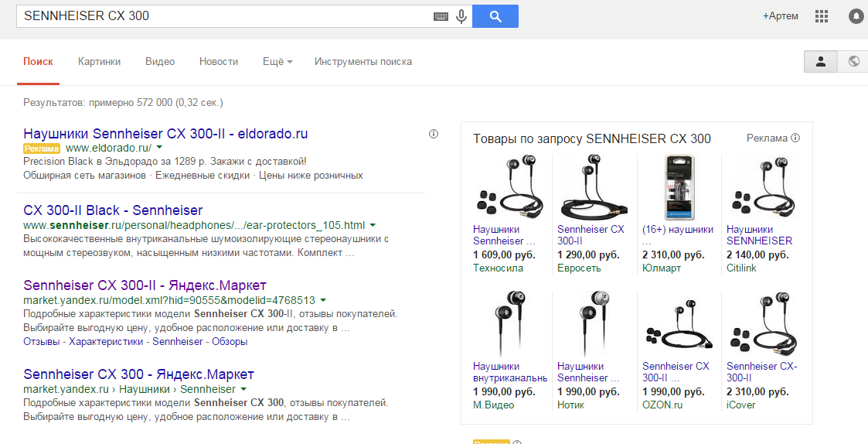Open Sennheiser CX 300-II link above OZON.ru
This screenshot has width=868, height=444.
pos(676,372)
